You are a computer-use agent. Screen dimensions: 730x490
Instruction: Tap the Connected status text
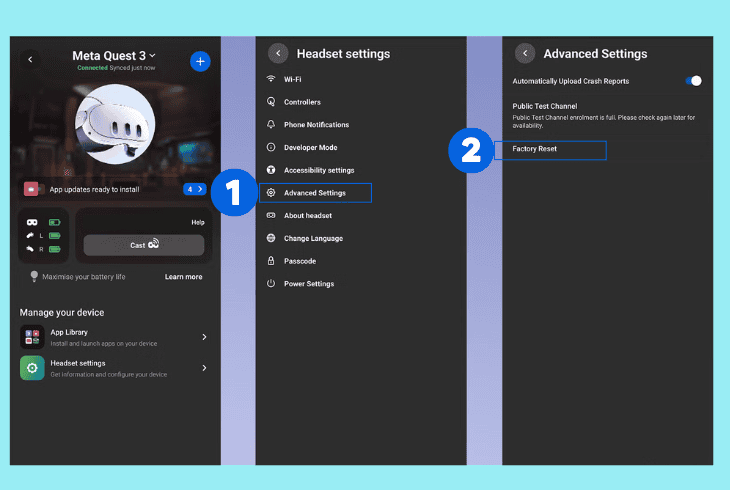coord(92,68)
